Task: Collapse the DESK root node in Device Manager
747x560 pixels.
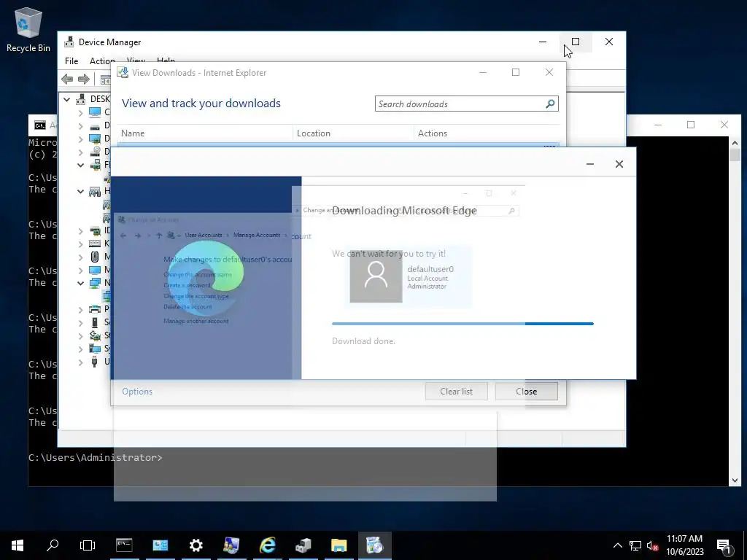Action: coord(66,99)
